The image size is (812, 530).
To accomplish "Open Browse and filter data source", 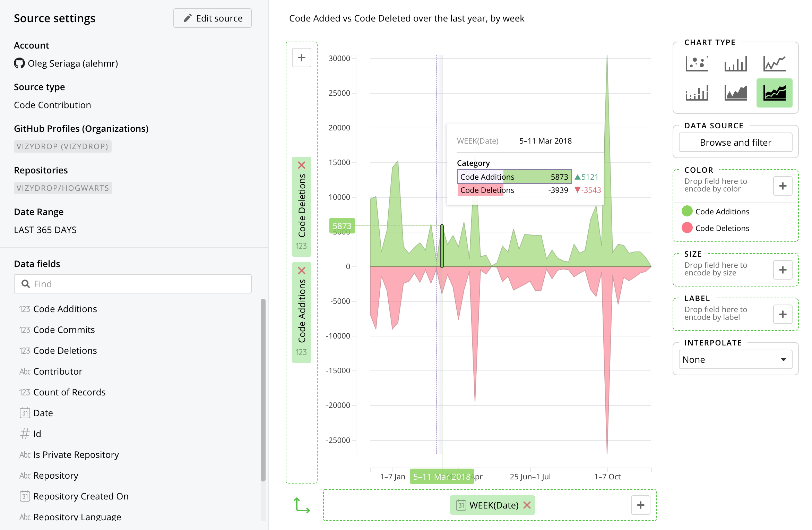I will (x=735, y=143).
